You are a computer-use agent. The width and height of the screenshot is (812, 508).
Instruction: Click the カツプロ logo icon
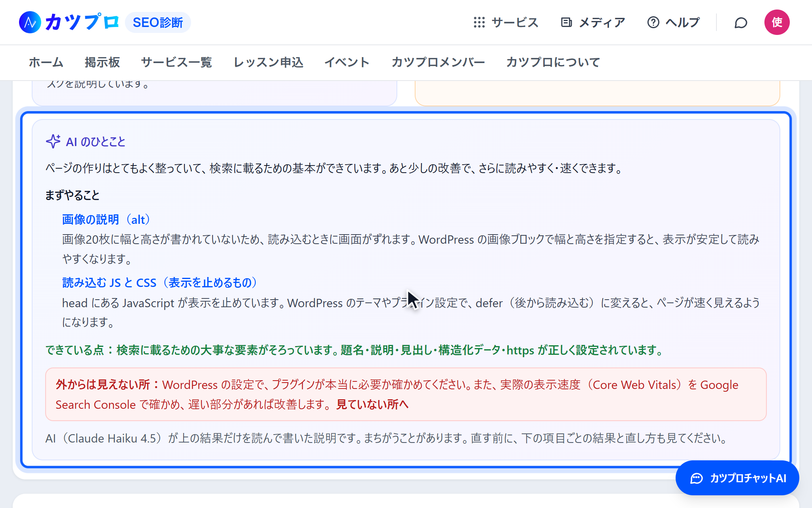[x=30, y=22]
